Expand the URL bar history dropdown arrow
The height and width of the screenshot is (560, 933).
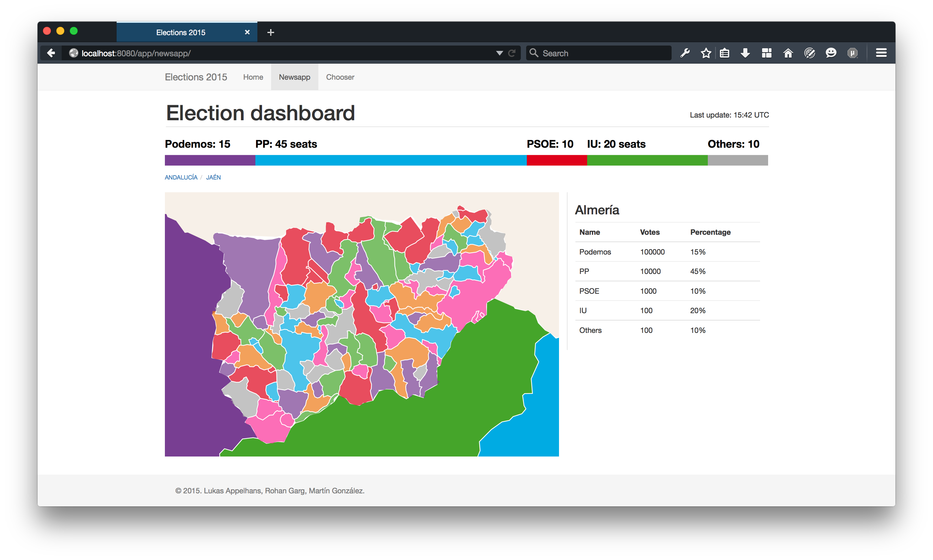(x=499, y=53)
